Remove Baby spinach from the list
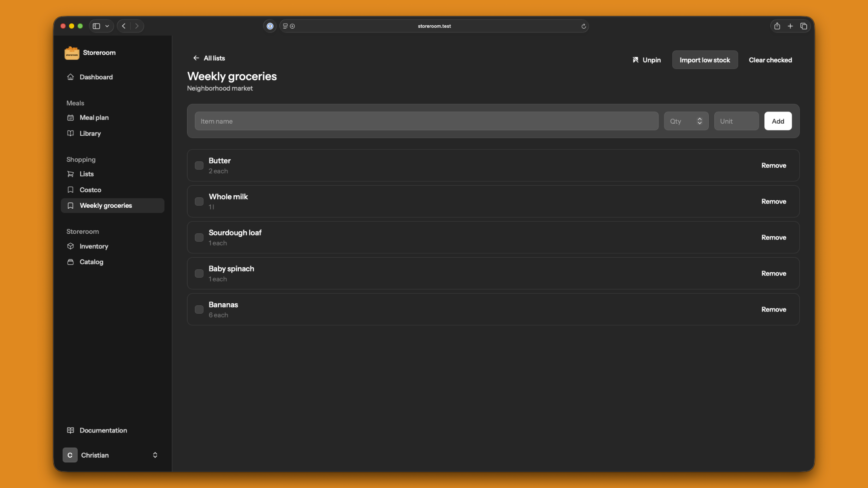The height and width of the screenshot is (488, 868). click(x=773, y=274)
